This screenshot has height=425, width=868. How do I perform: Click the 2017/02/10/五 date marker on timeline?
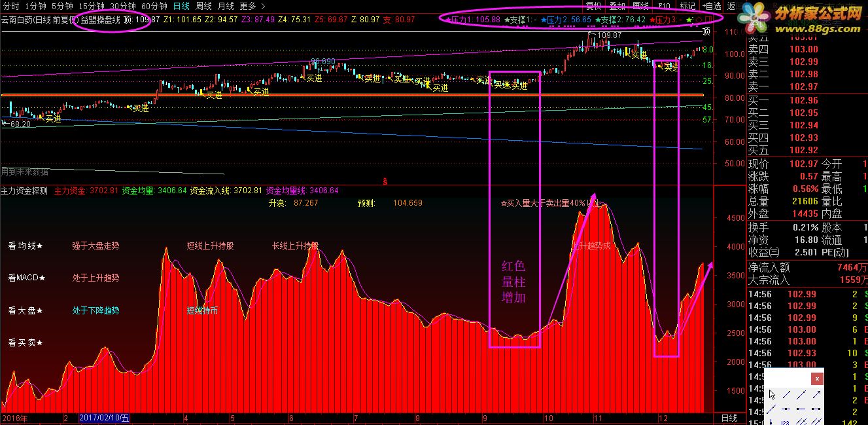(x=105, y=418)
